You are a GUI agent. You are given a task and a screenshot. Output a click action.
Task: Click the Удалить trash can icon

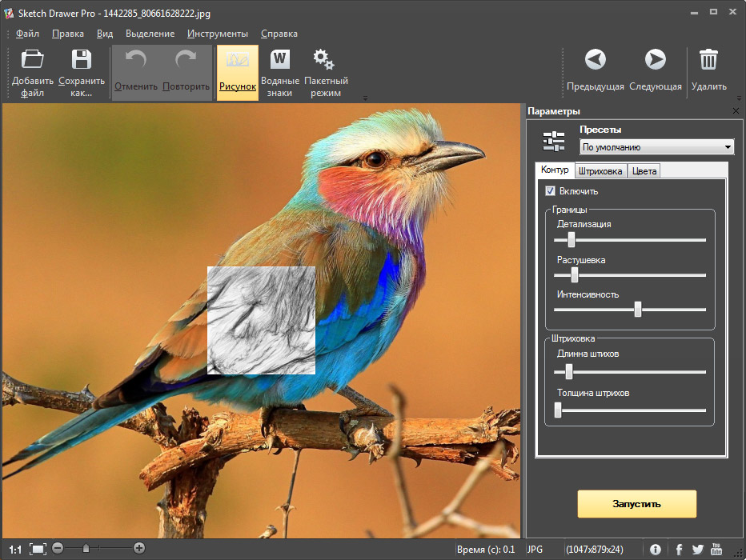coord(708,60)
